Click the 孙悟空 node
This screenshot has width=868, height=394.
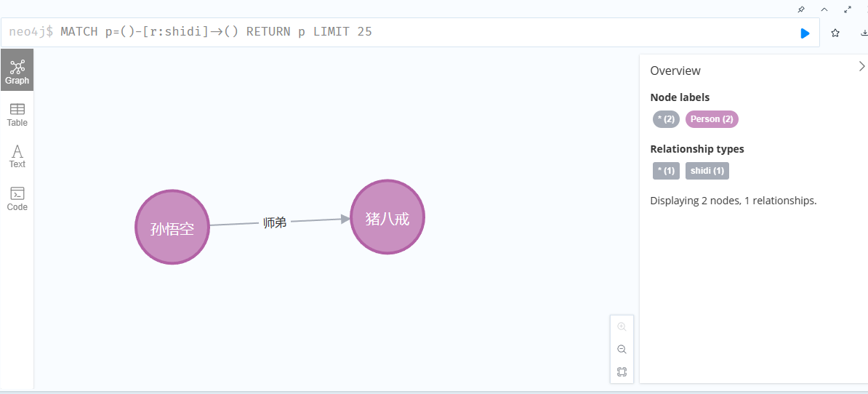[x=172, y=227]
